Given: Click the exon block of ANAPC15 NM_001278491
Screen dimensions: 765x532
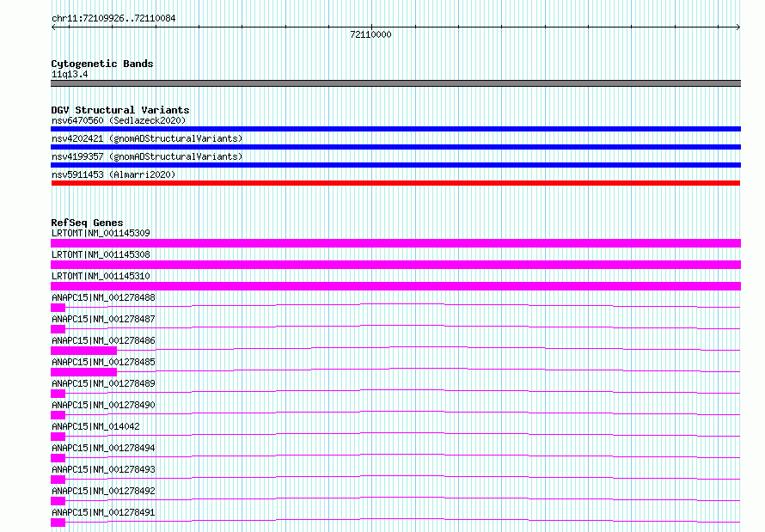Looking at the screenshot, I should (58, 523).
